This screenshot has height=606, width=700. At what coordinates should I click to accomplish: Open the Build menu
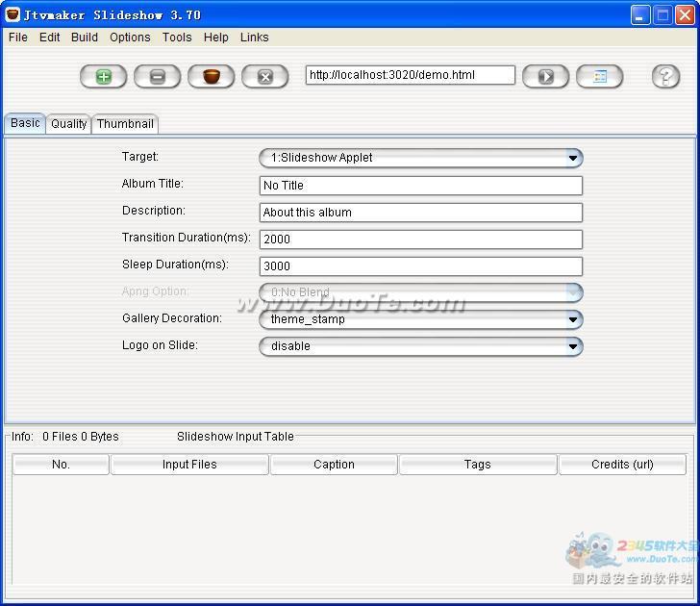pyautogui.click(x=85, y=38)
